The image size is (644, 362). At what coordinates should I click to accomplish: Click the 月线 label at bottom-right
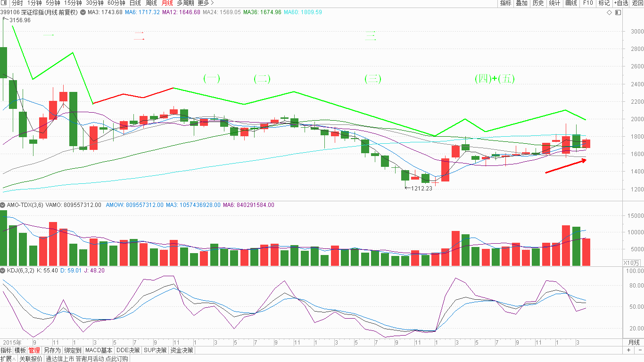click(x=634, y=342)
